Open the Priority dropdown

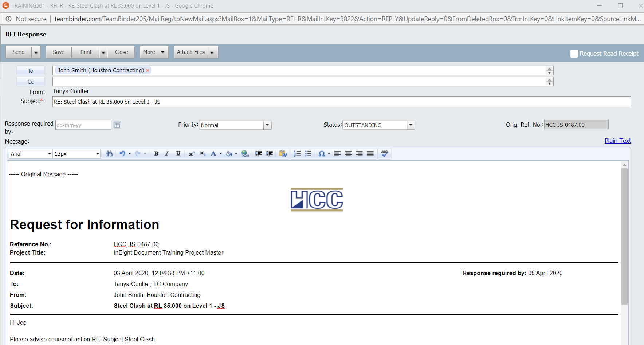coord(267,125)
